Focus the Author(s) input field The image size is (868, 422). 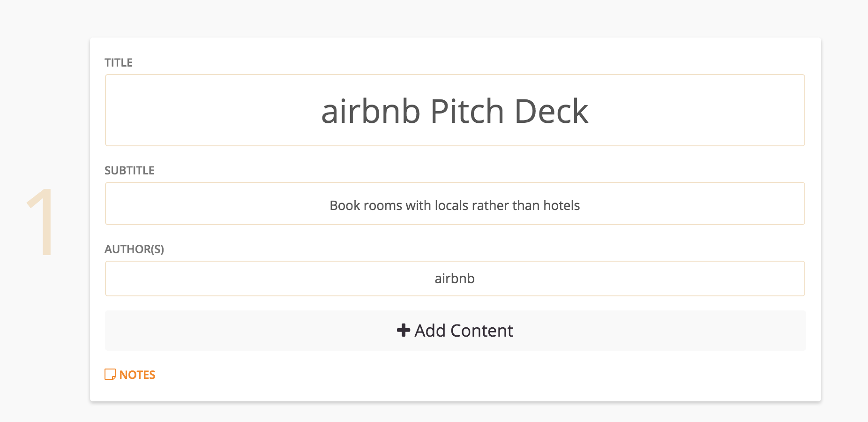[455, 279]
